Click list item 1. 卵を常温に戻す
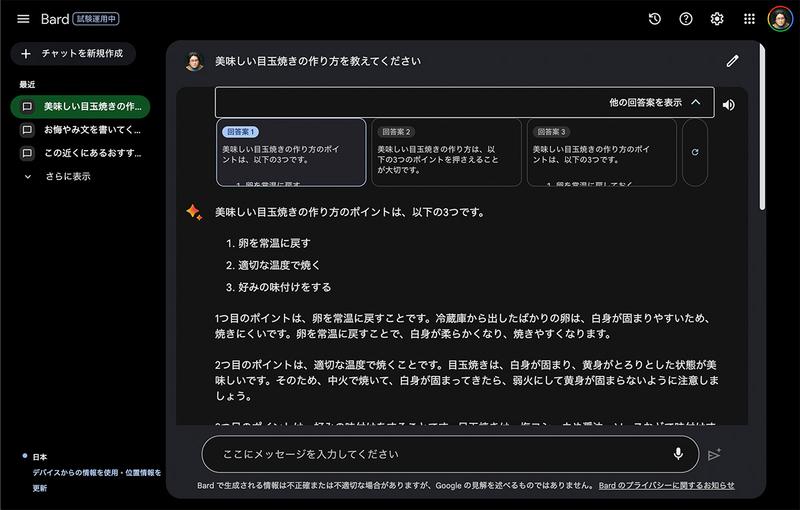This screenshot has width=800, height=510. point(268,243)
